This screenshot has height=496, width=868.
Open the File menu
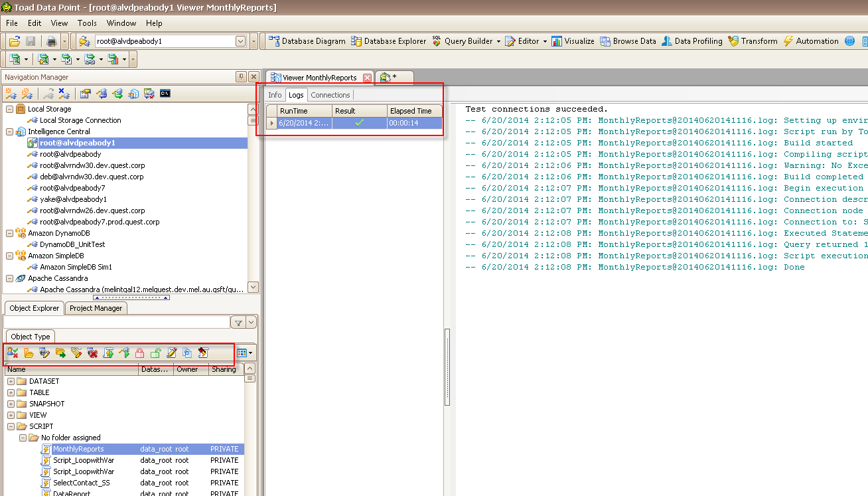click(x=12, y=23)
